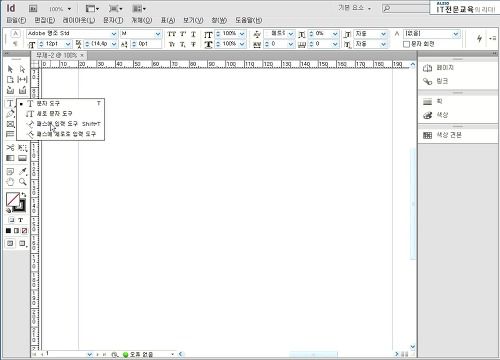Screen dimensions: 500x360
Task: Open the 14.4pt leading dropdown
Action: point(114,44)
